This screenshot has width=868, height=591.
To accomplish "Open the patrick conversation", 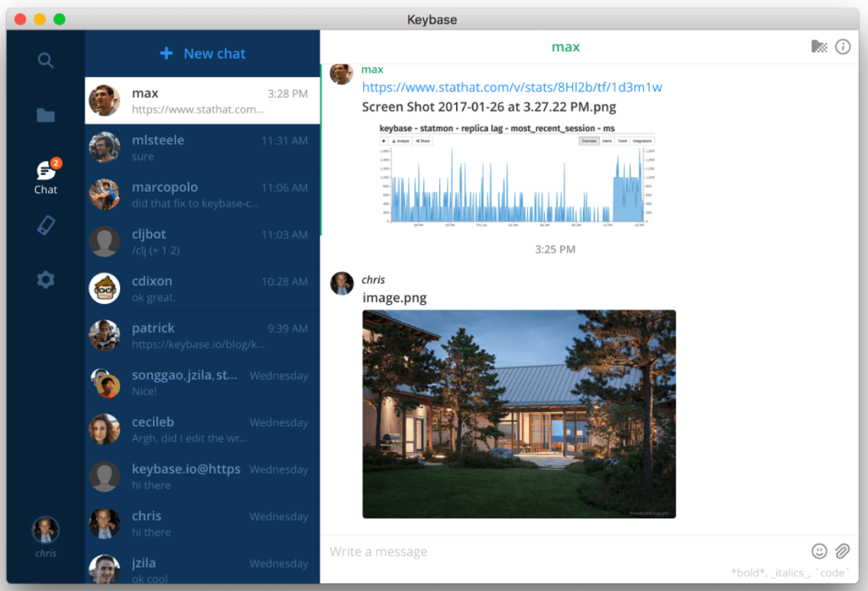I will [x=202, y=335].
